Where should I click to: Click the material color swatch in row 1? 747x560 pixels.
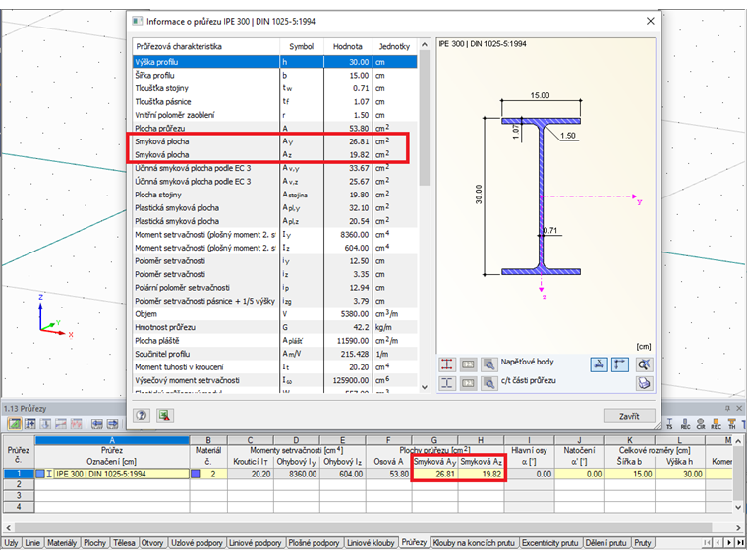click(x=196, y=474)
